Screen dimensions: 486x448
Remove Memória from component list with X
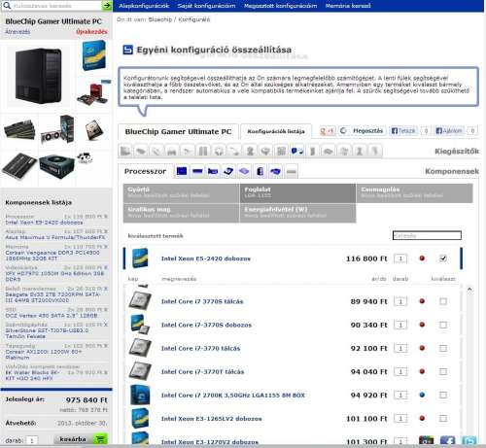click(x=106, y=247)
